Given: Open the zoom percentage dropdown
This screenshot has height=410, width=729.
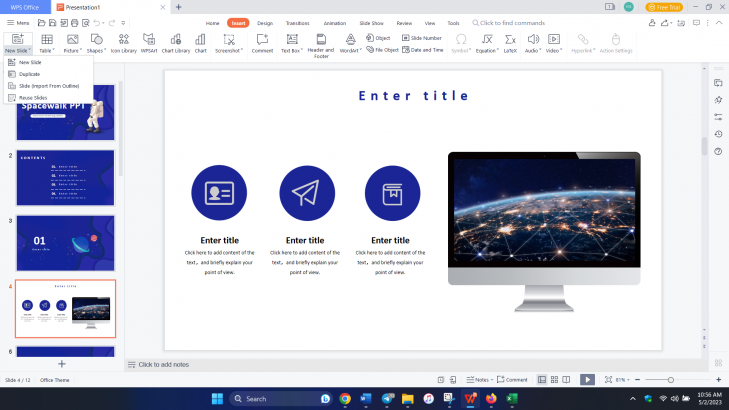Looking at the screenshot, I should point(628,380).
